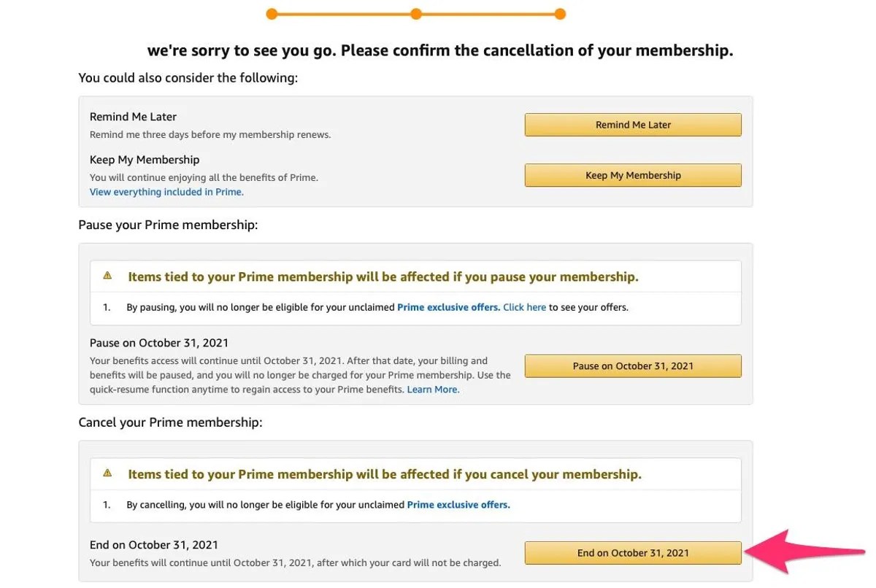
Task: Open the Prime exclusive offers link in pause warning
Action: 448,306
